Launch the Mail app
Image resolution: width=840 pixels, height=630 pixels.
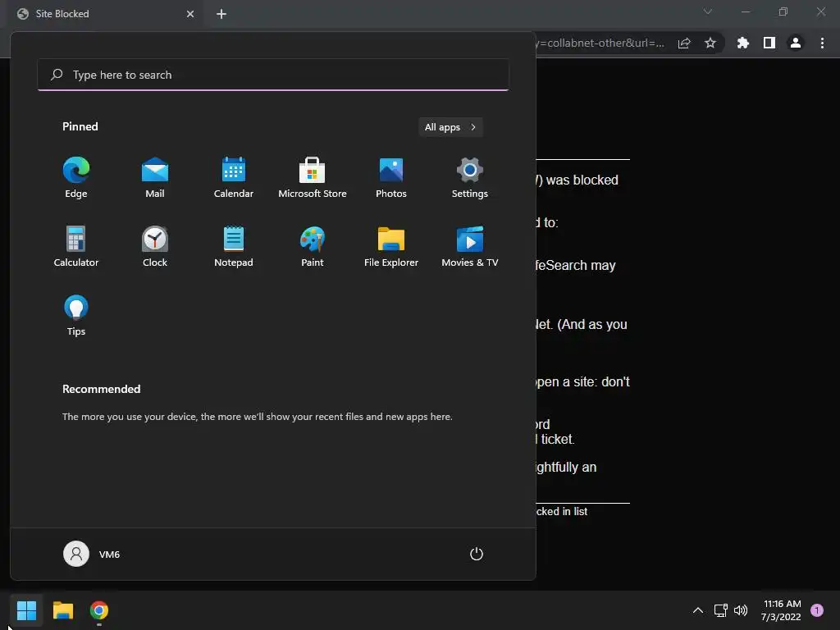[155, 178]
